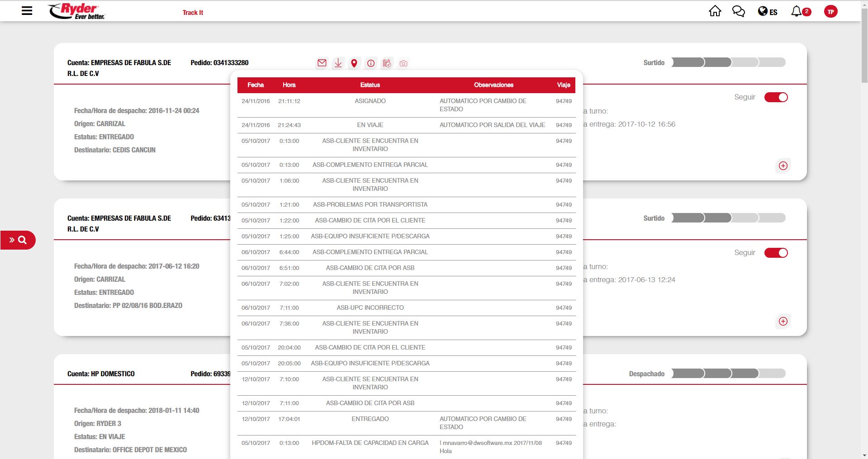Open the hamburger main menu
868x459 pixels.
pyautogui.click(x=27, y=11)
